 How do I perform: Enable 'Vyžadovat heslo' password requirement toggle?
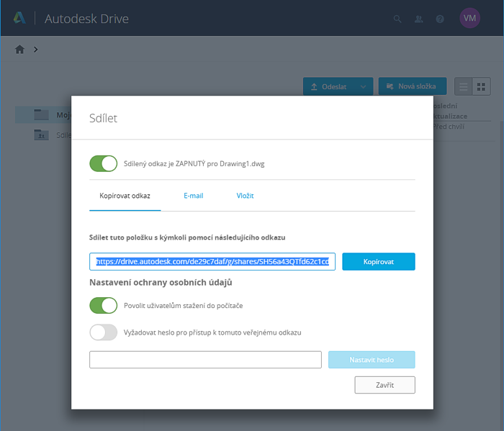click(103, 332)
